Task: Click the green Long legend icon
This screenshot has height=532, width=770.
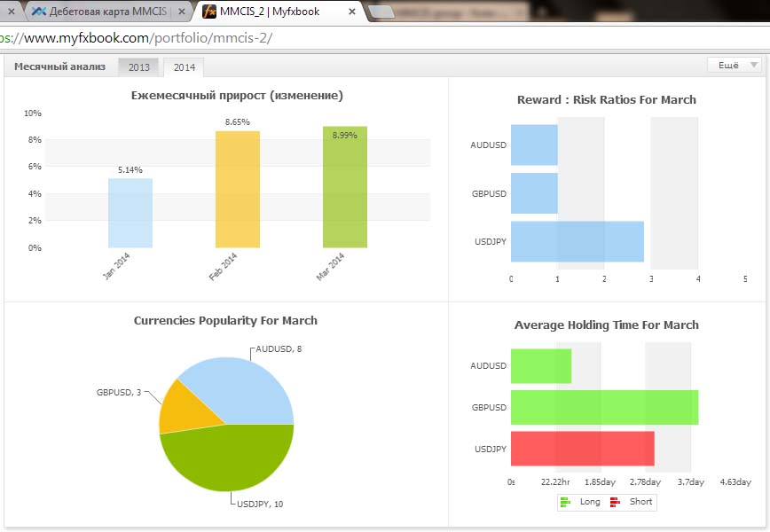Action: pos(565,502)
